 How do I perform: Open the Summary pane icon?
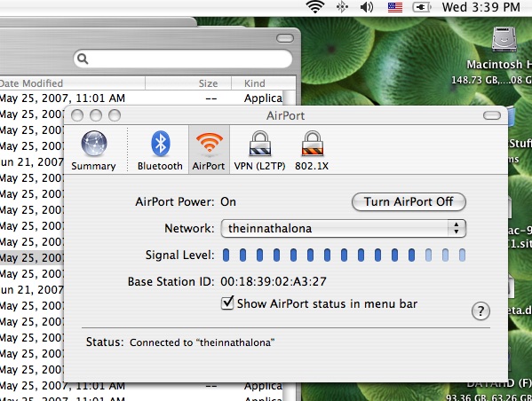[93, 150]
